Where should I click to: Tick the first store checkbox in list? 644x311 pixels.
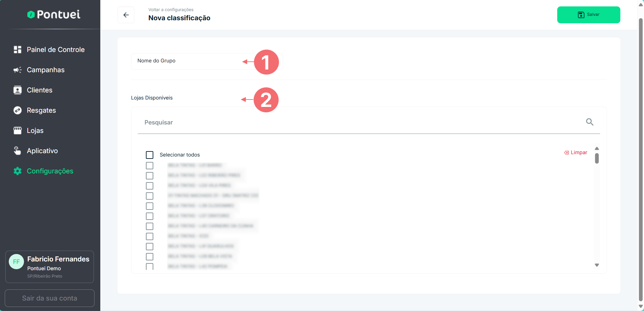coord(150,166)
